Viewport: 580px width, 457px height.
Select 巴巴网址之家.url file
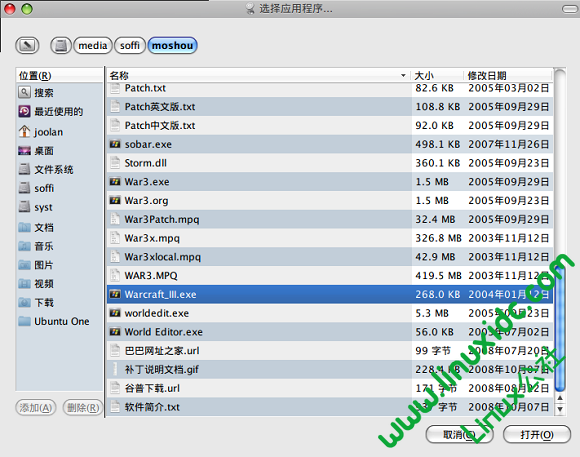[330, 350]
